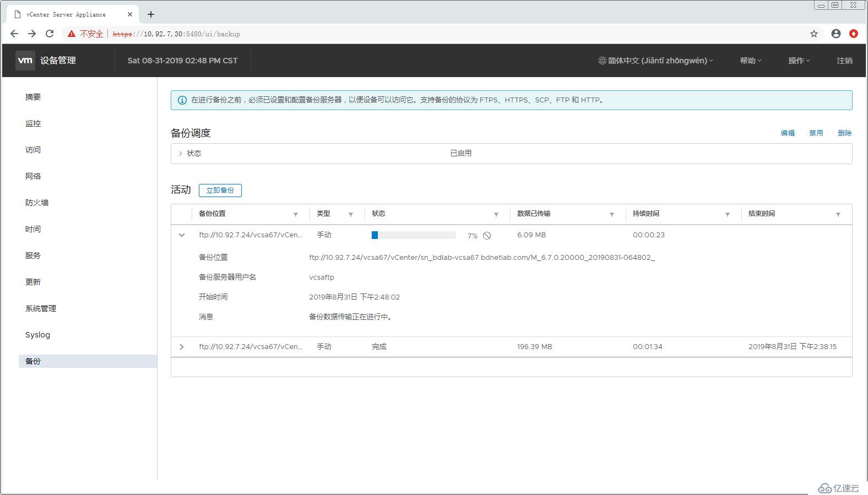Select 备份 in the sidebar
Image resolution: width=868 pixels, height=495 pixels.
[88, 361]
